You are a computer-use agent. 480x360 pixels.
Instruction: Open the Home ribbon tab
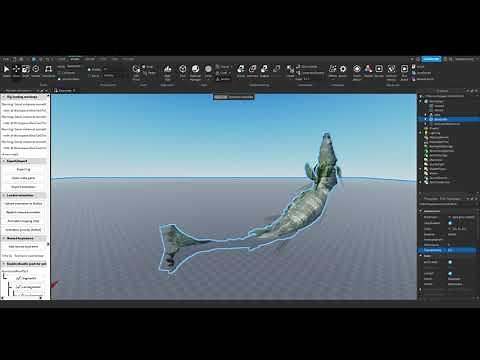61,59
